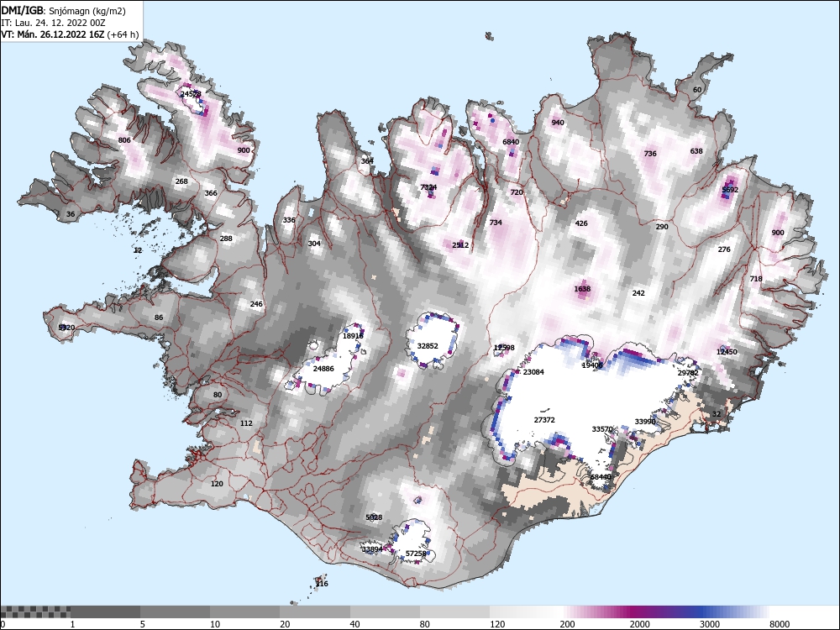Click the snow value 304
840x630 pixels.
coord(314,244)
